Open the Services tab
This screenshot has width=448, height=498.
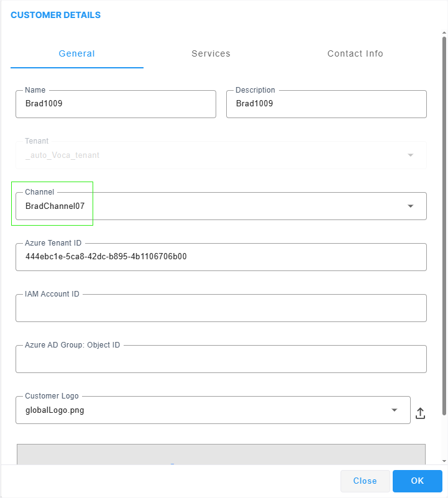click(x=211, y=54)
